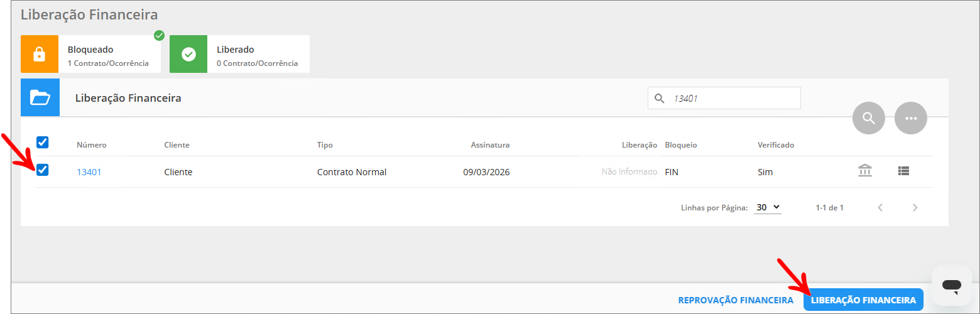This screenshot has height=314, width=980.
Task: Open the list details icon for contract 13401
Action: click(903, 171)
